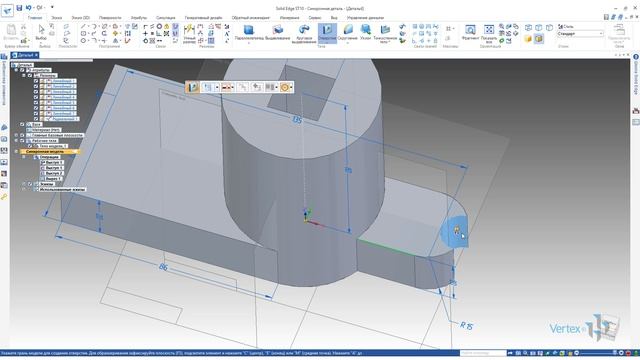Open the Управление данными ribbon tab
This screenshot has width=640, height=360.
click(x=365, y=18)
